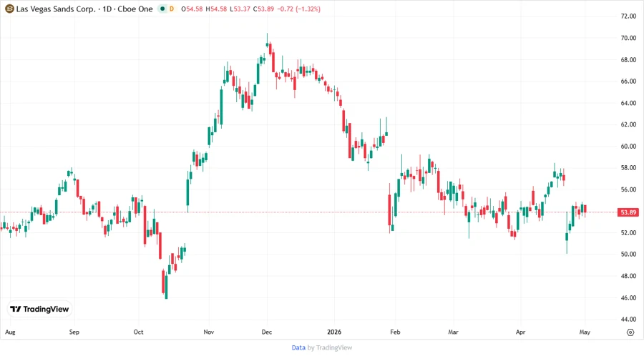Click the Las Vegas Sands logo icon
This screenshot has width=644, height=356.
(9, 9)
